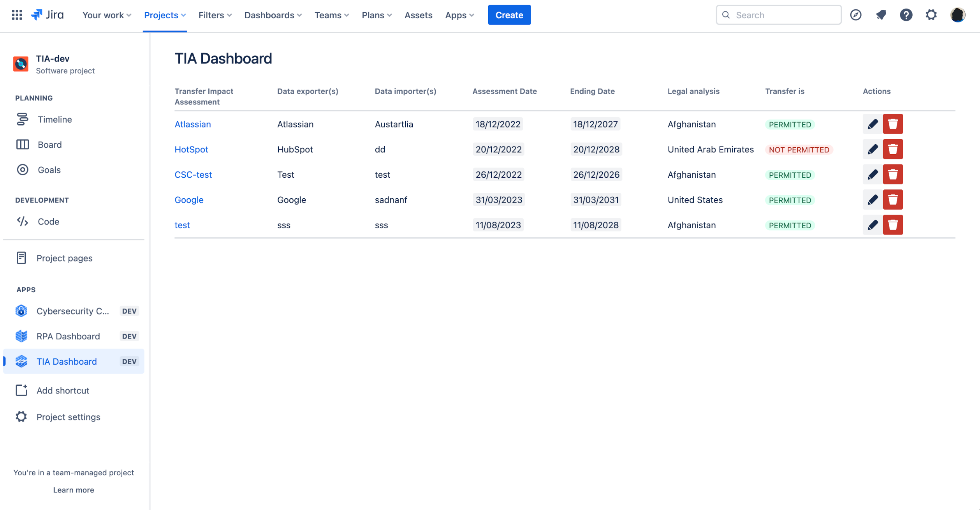The height and width of the screenshot is (510, 980).
Task: Open Assets from the top navigation
Action: [x=418, y=15]
